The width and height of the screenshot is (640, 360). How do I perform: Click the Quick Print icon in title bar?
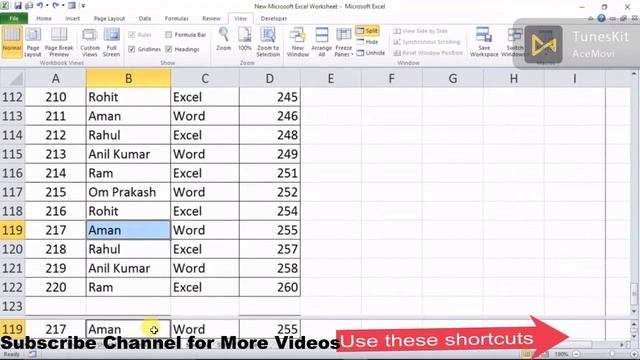tap(29, 6)
